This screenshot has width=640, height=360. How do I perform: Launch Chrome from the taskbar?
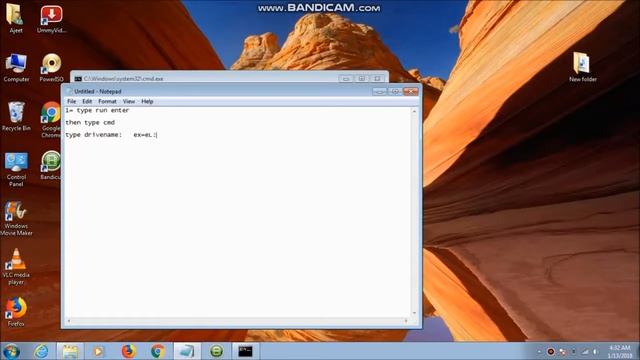[158, 351]
